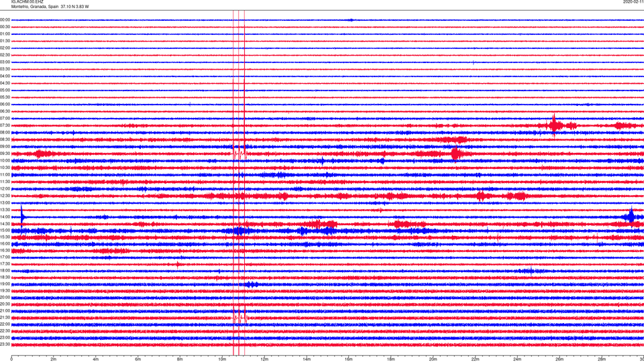Pick the 08:00 row label
Screen dimensions: 644x362
click(x=5, y=133)
